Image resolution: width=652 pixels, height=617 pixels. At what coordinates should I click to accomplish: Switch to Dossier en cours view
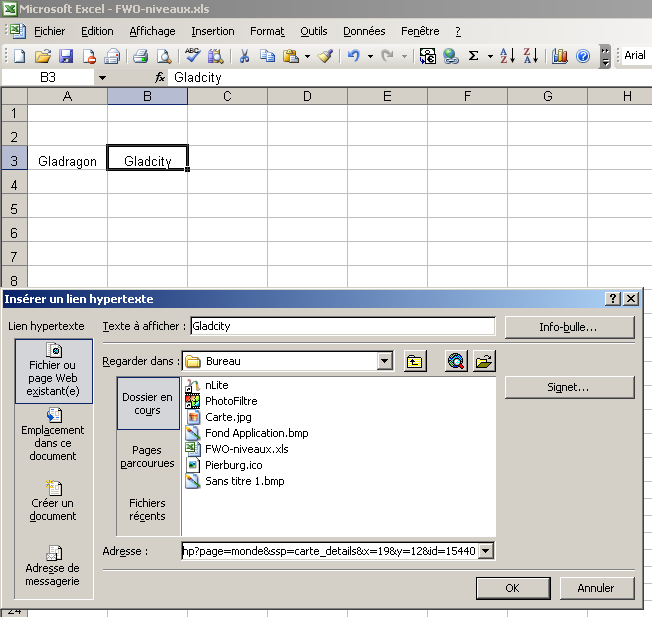pos(148,403)
